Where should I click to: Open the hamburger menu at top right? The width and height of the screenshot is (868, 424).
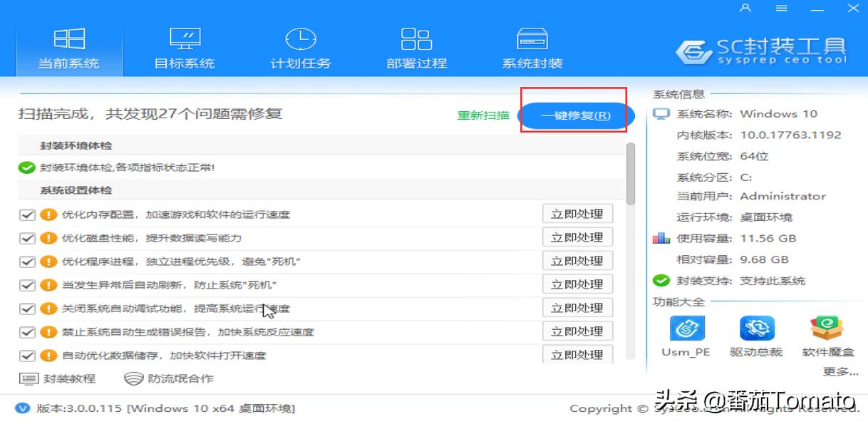[781, 8]
